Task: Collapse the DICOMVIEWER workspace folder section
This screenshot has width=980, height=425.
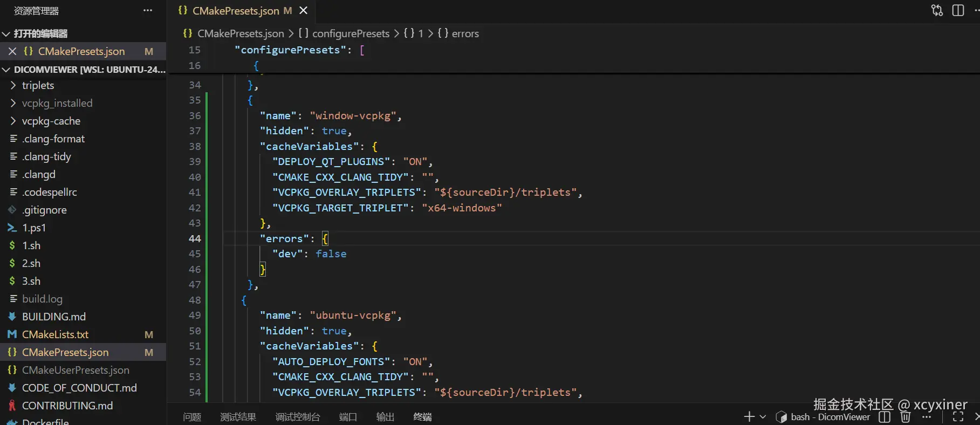Action: [x=6, y=70]
